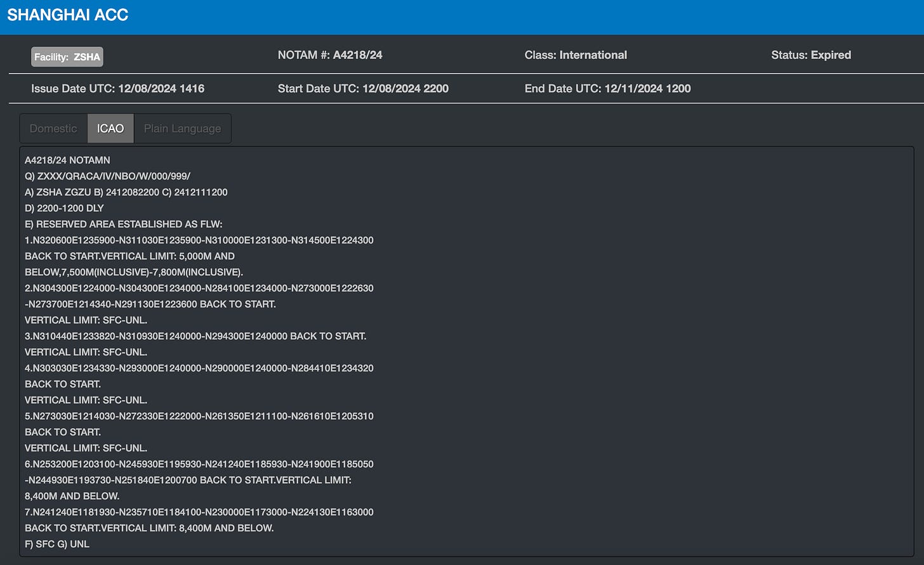Screen dimensions: 924x565
Task: Click area 3 coordinates starting N310440E1233820
Action: coord(195,336)
